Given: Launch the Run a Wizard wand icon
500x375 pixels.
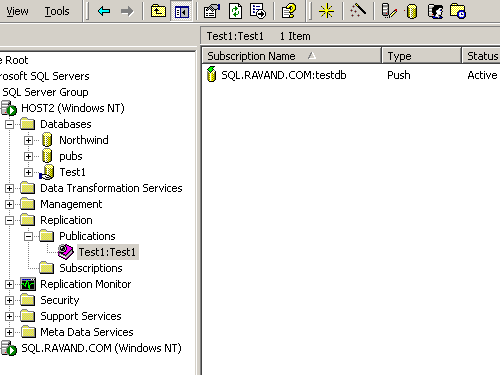Looking at the screenshot, I should coord(358,11).
